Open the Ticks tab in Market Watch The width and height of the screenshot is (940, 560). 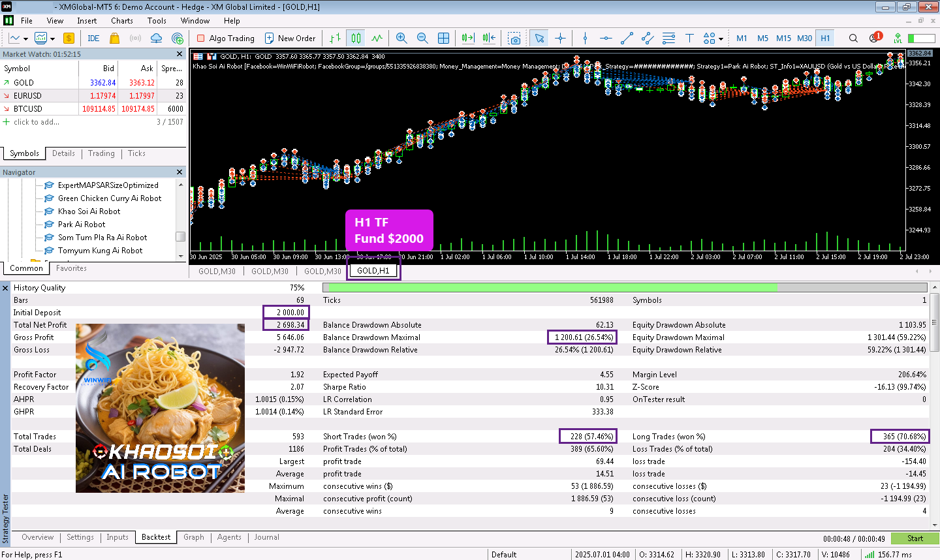click(x=136, y=153)
